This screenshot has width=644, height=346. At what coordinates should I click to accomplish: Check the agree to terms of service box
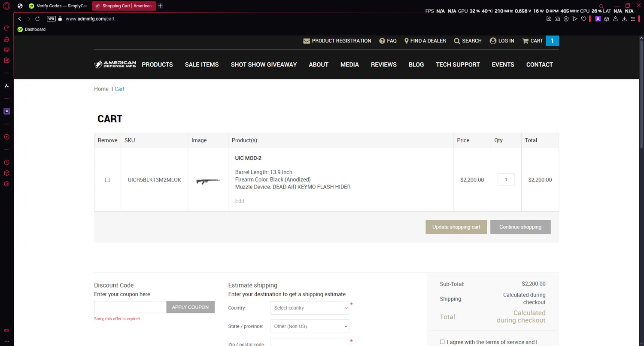click(x=442, y=342)
